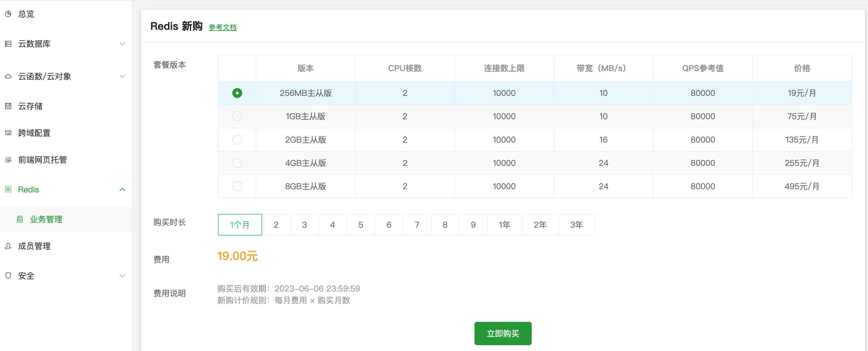Choose the 3年 purchase duration
Viewport: 868px width, 351px height.
[x=577, y=224]
